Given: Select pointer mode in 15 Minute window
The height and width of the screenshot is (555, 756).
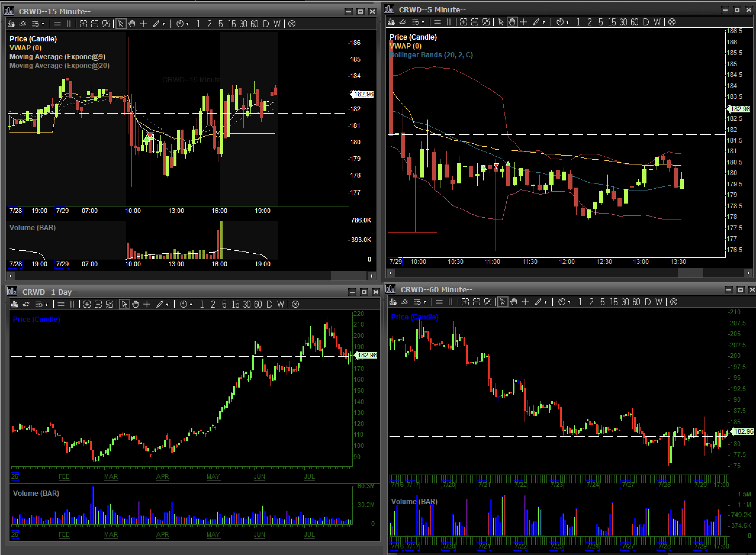Looking at the screenshot, I should 121,24.
